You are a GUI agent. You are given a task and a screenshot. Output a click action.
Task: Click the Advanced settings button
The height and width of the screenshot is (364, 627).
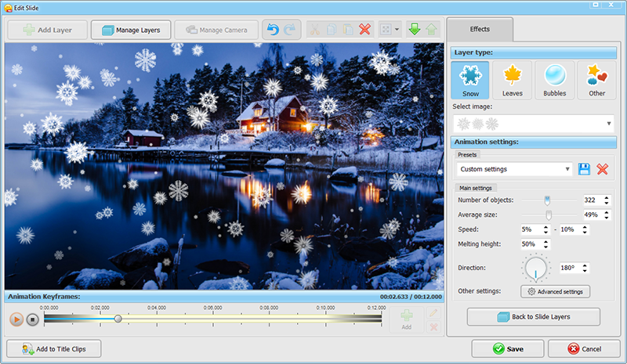coord(556,292)
